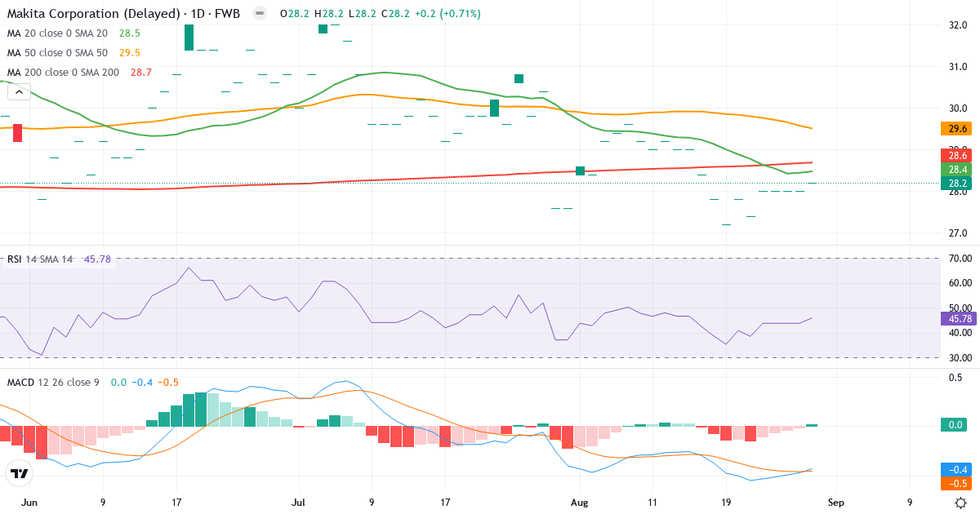Click the 32.0 price axis tick
Image resolution: width=980 pixels, height=514 pixels.
(958, 25)
